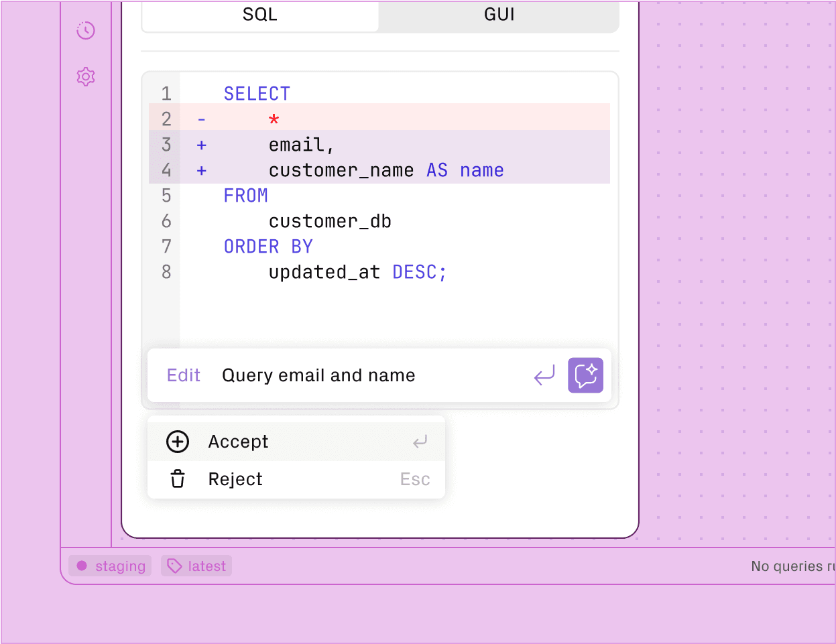Switch to the SQL tab
The image size is (836, 644).
point(259,15)
